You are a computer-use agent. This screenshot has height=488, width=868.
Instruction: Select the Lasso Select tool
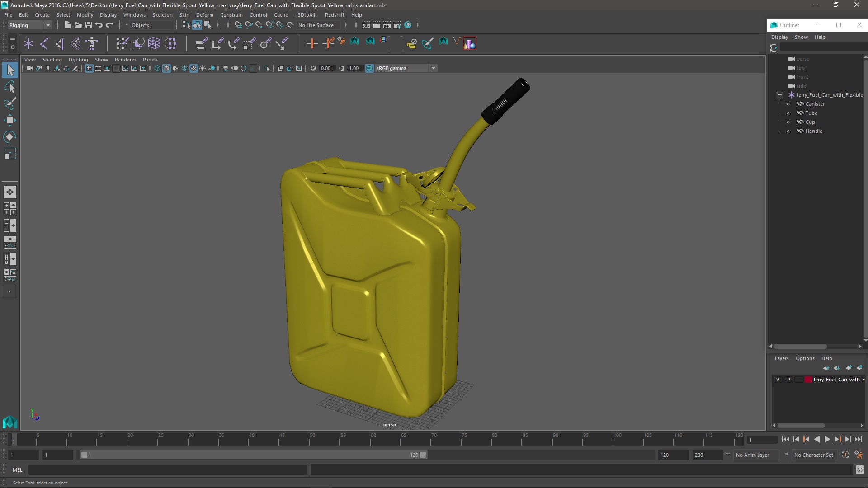[x=9, y=87]
